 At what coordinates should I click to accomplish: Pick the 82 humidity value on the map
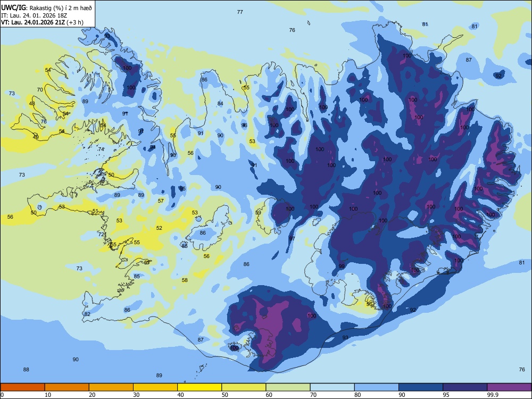[88, 314]
